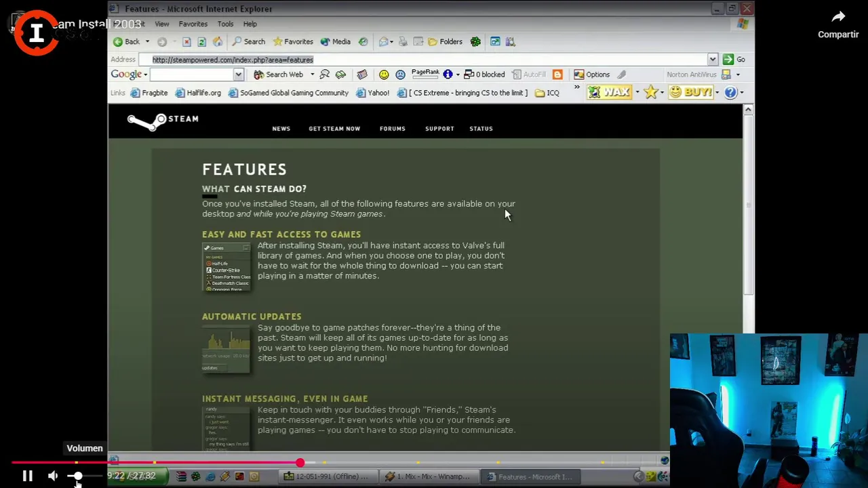Image resolution: width=868 pixels, height=488 pixels.
Task: Click the green Go button
Action: [734, 60]
